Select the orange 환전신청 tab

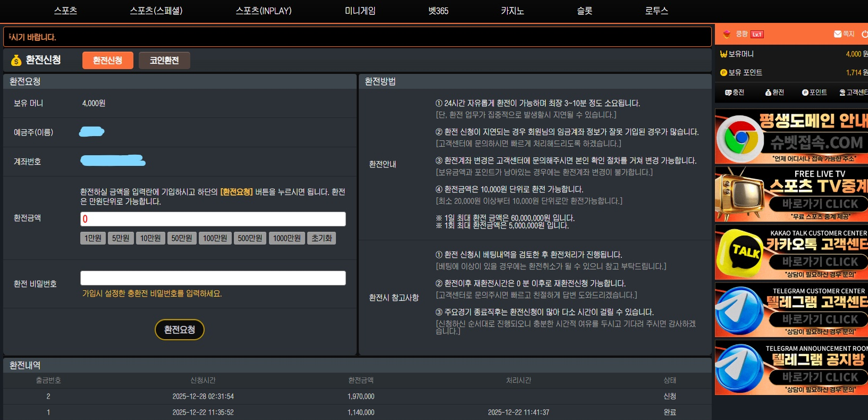pos(107,61)
